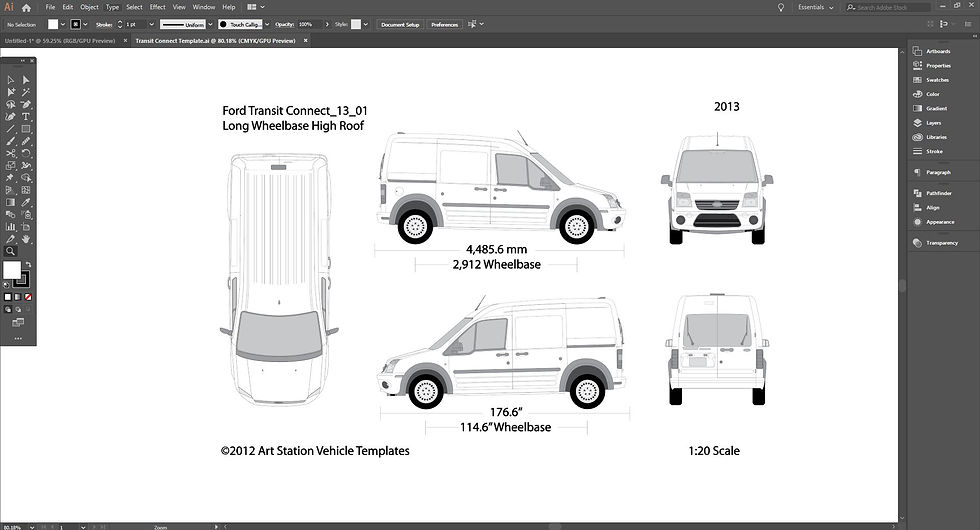The height and width of the screenshot is (530, 980).
Task: Click the Style swatch in control bar
Action: click(356, 24)
